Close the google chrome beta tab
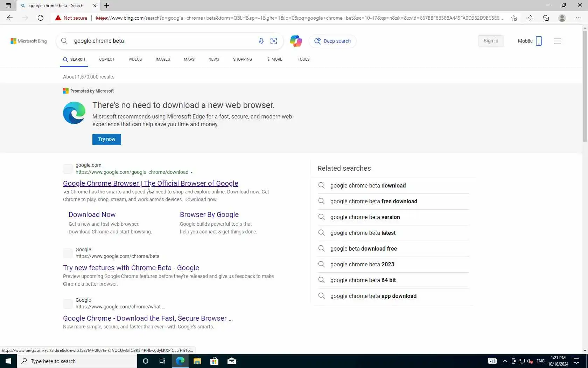The width and height of the screenshot is (588, 368). (x=94, y=6)
